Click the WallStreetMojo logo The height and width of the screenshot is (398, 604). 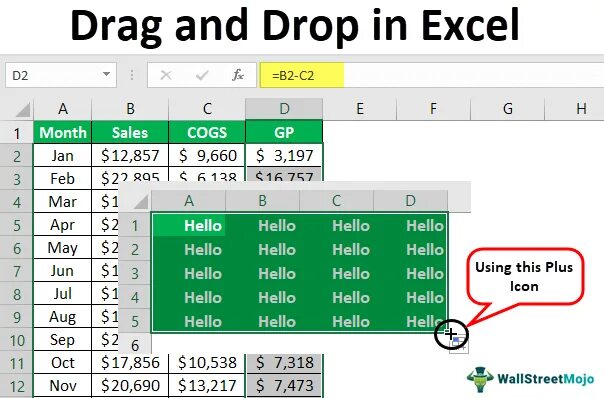pos(530,379)
